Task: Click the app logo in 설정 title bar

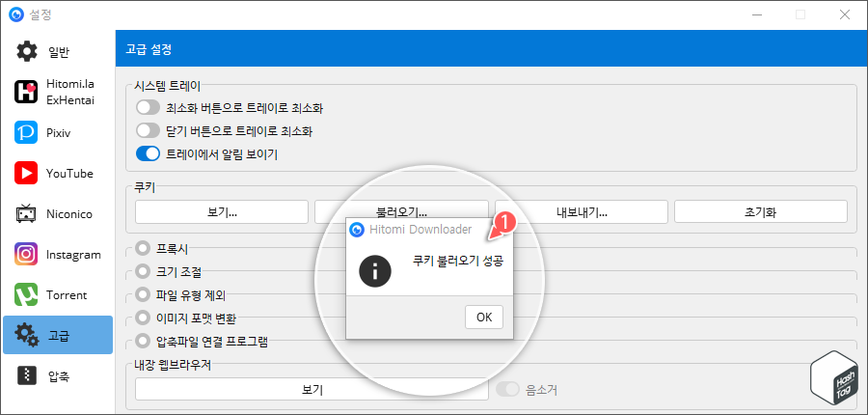Action: [x=16, y=15]
